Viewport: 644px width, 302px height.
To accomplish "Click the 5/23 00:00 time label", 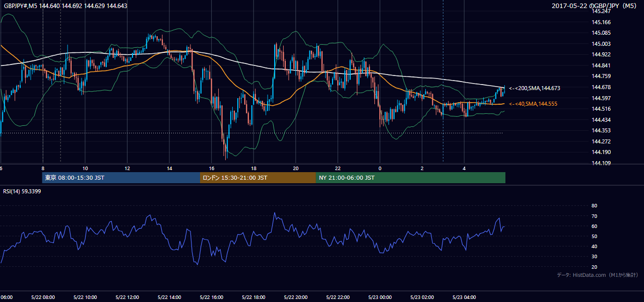I will 380,297.
